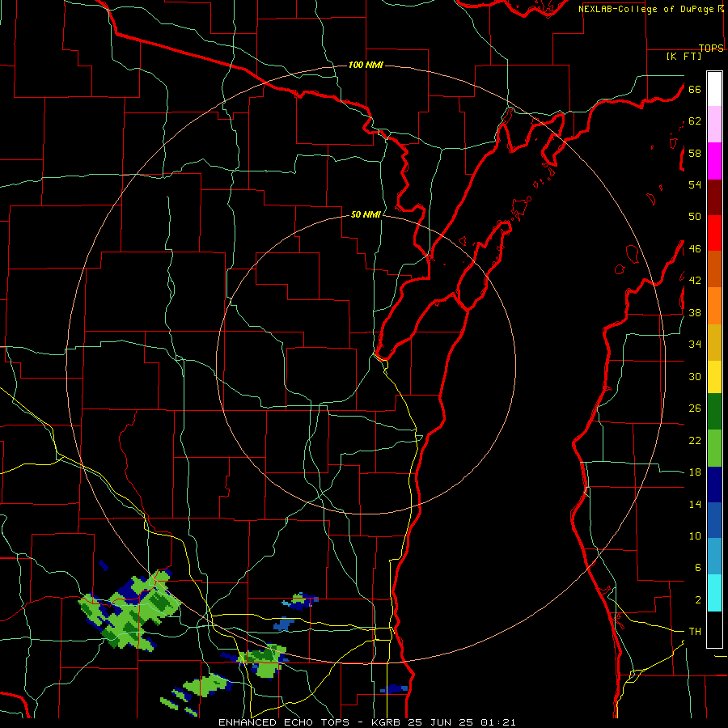Image resolution: width=728 pixels, height=728 pixels.
Task: Click the '14' legend value
Action: [695, 504]
